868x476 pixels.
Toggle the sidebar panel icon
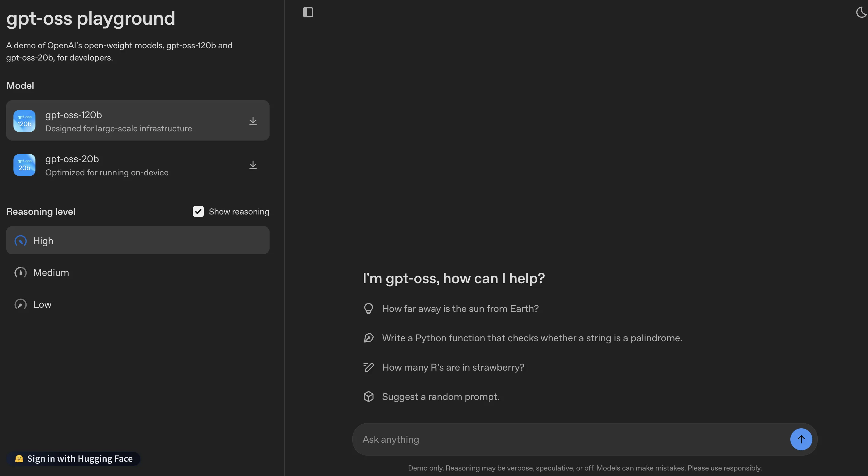click(308, 13)
